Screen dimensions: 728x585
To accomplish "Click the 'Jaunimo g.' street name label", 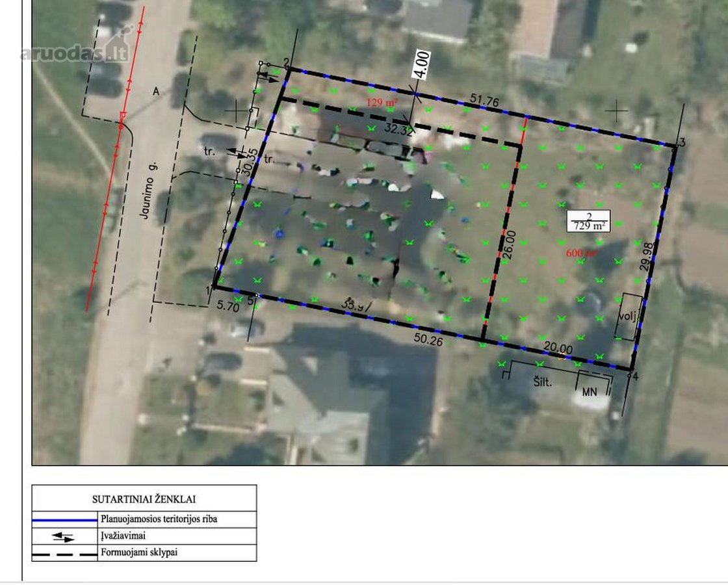I will click(x=148, y=191).
